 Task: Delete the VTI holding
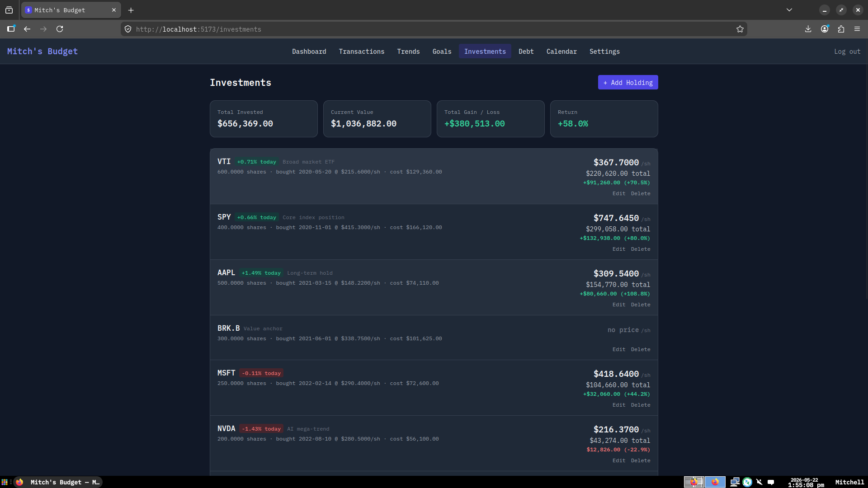pyautogui.click(x=641, y=193)
